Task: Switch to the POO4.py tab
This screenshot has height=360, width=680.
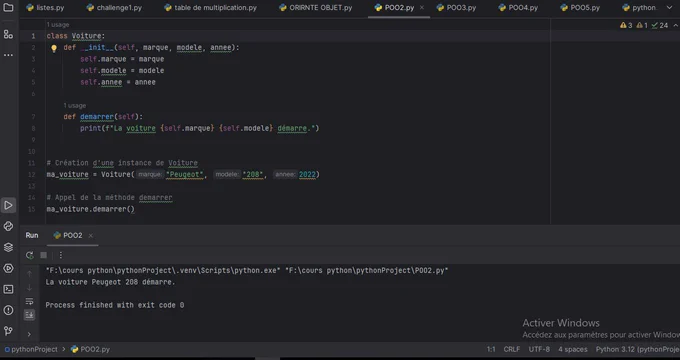Action: [x=518, y=8]
